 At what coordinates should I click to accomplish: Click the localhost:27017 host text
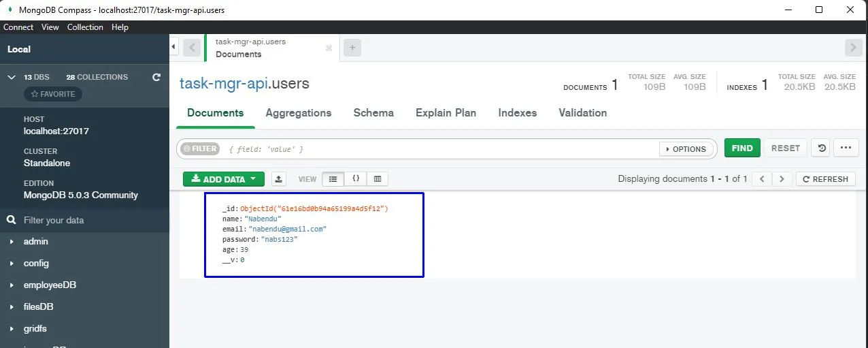(56, 131)
